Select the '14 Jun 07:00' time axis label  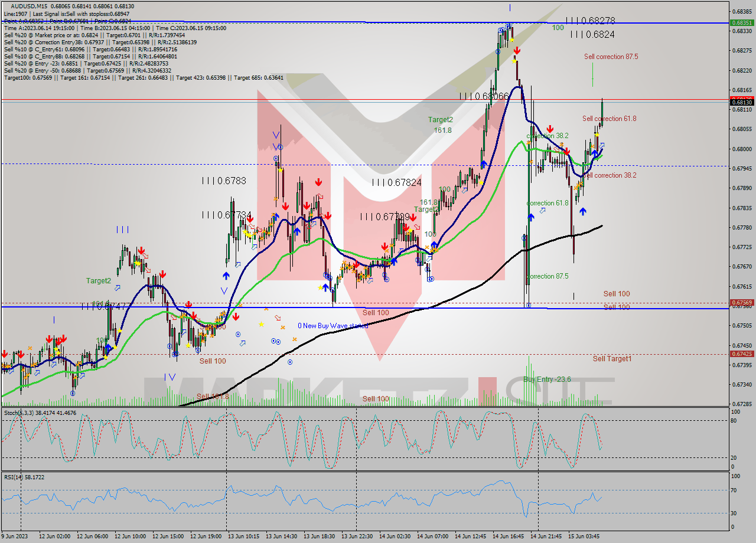click(x=432, y=537)
